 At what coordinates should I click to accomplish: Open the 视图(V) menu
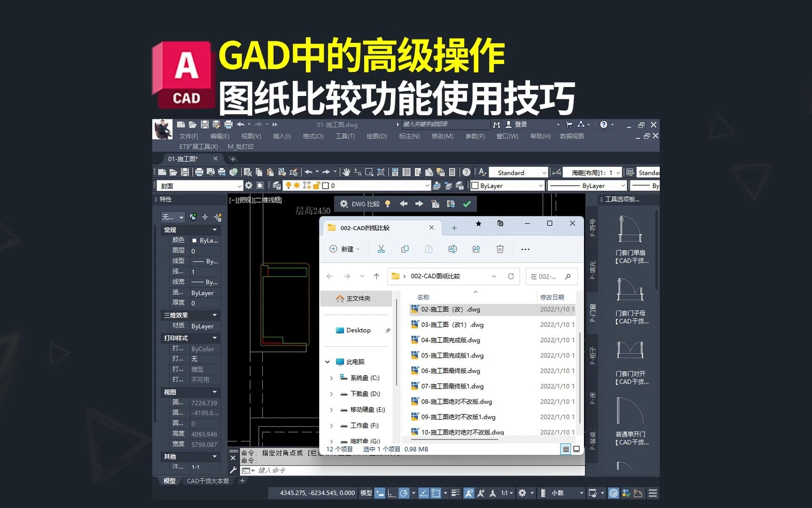pyautogui.click(x=251, y=136)
